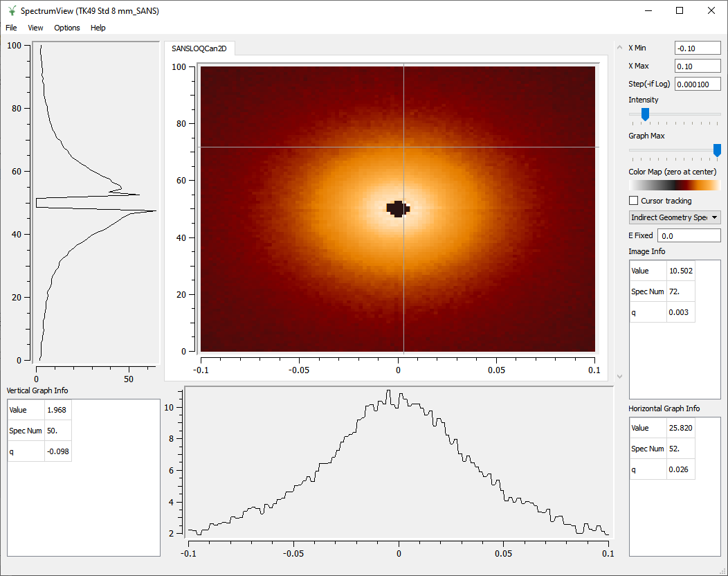Enable the Cursor tracking checkbox
This screenshot has height=576, width=728.
(x=633, y=200)
